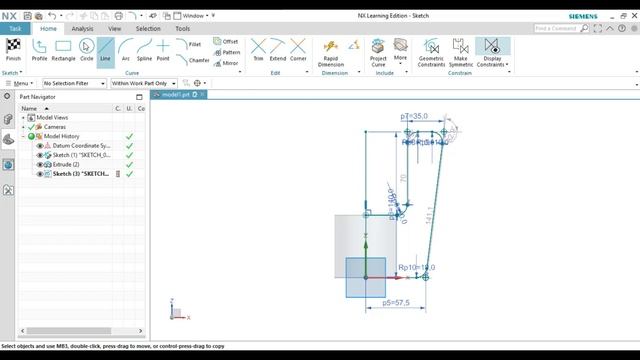Click the full screen icon in the ribbon bar
Image resolution: width=640 pixels, height=360 pixels.
pos(598,28)
